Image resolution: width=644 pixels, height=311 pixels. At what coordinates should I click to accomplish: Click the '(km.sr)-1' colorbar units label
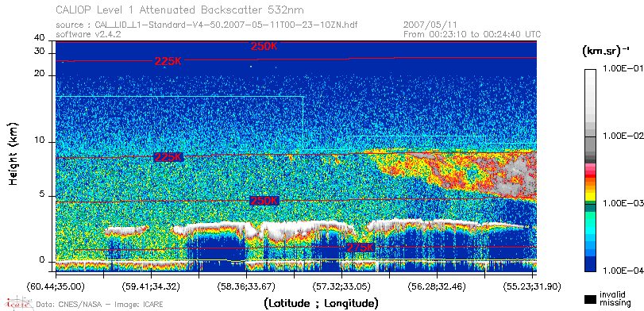[606, 52]
